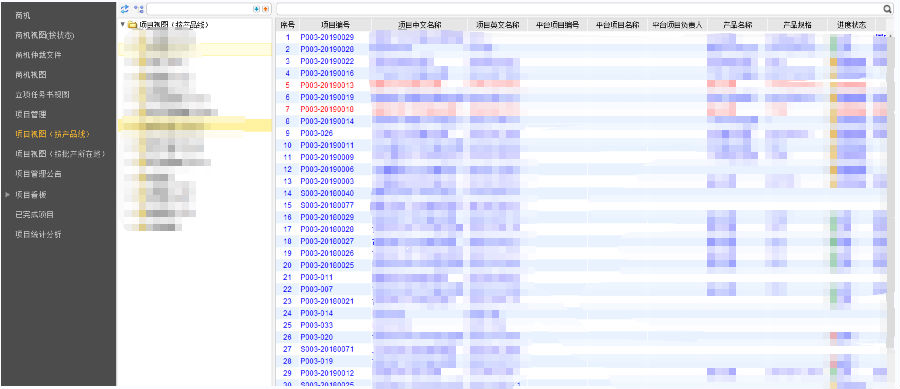Open 商机视图(按状态) in the sidebar

[x=45, y=36]
